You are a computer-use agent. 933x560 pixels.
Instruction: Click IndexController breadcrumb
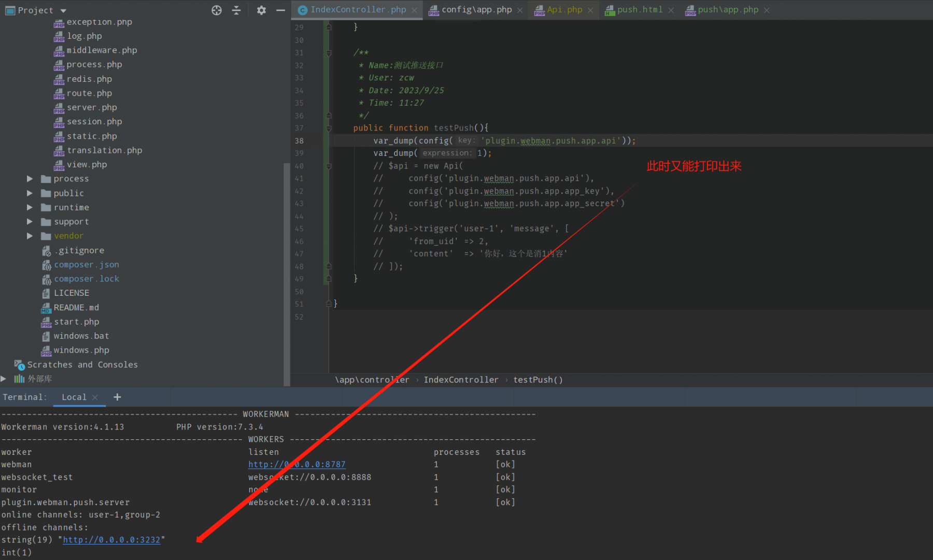click(x=461, y=380)
